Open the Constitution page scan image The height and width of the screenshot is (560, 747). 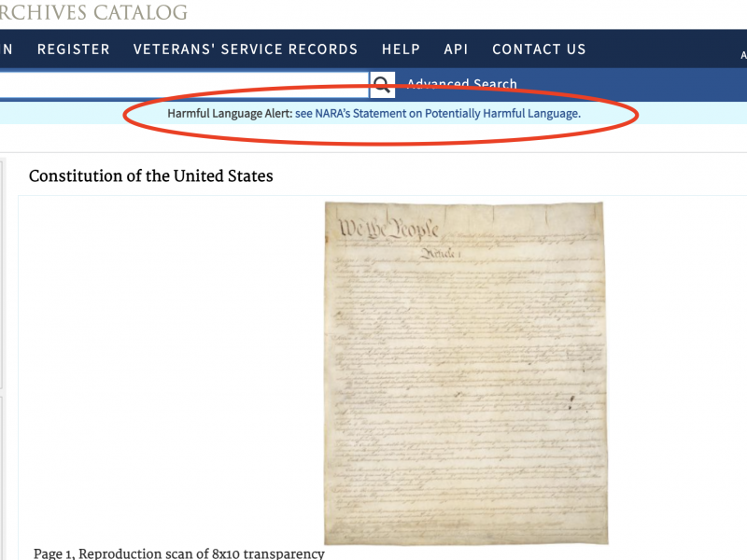[x=466, y=372]
